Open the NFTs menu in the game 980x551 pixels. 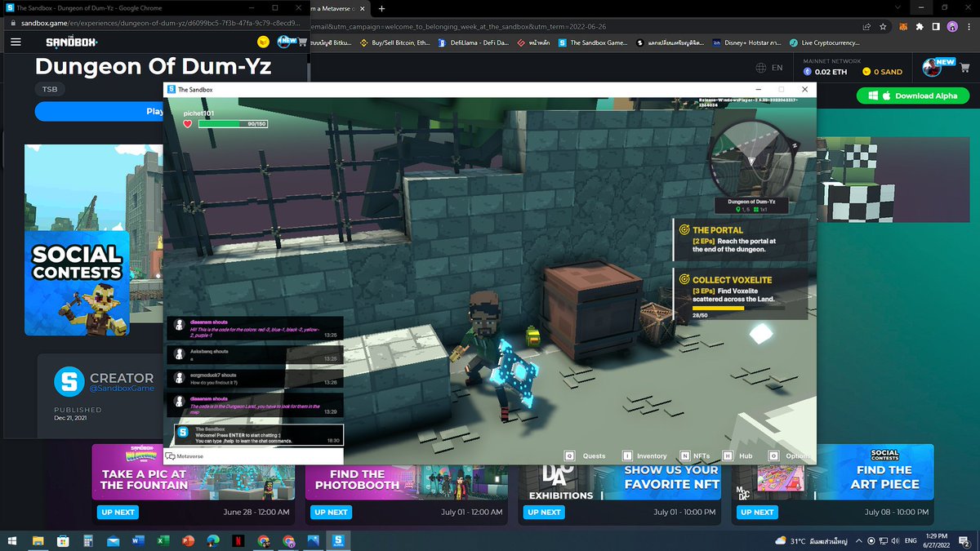696,455
